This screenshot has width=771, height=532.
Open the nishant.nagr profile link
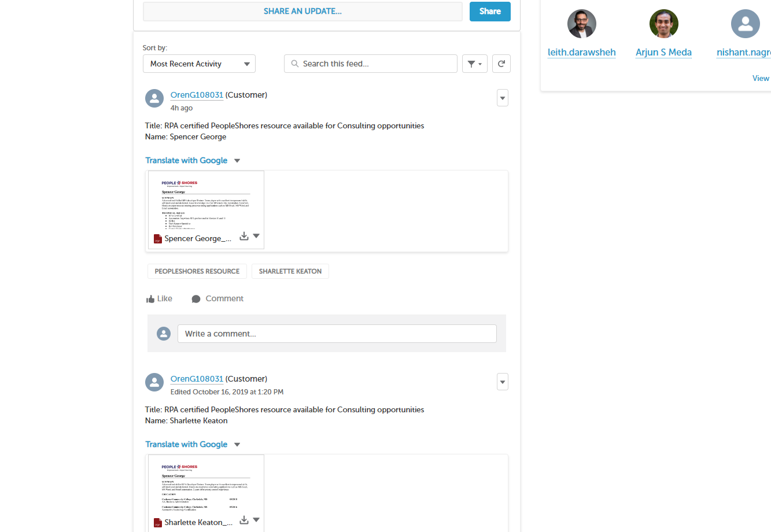pyautogui.click(x=743, y=53)
